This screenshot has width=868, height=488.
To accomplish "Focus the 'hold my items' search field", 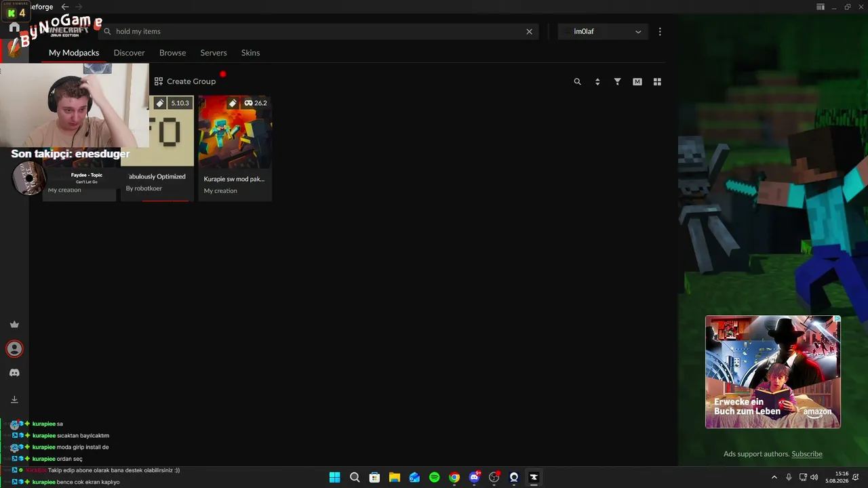I will [x=319, y=31].
